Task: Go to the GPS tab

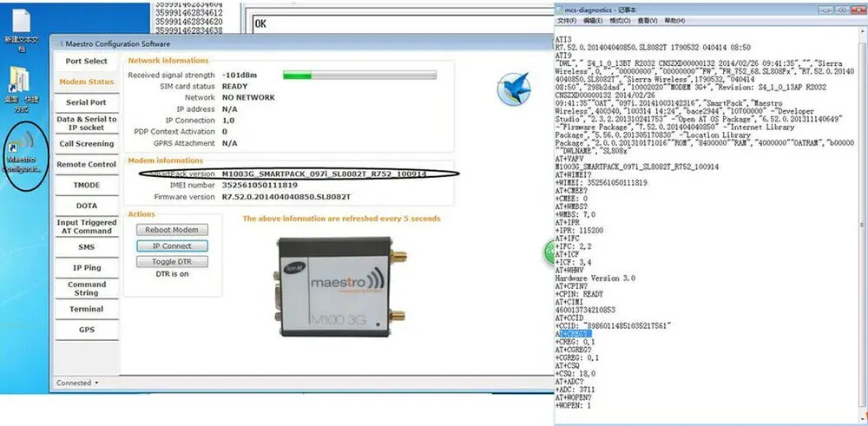Action: [86, 330]
